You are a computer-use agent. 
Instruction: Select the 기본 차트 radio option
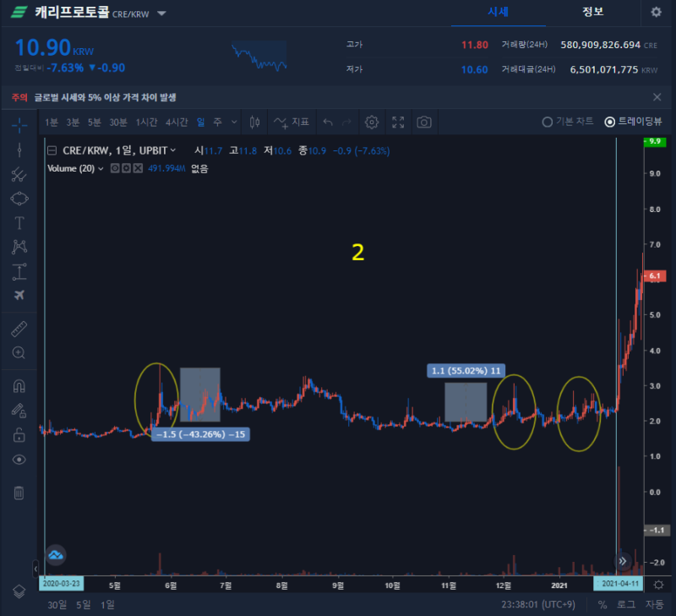coord(567,122)
